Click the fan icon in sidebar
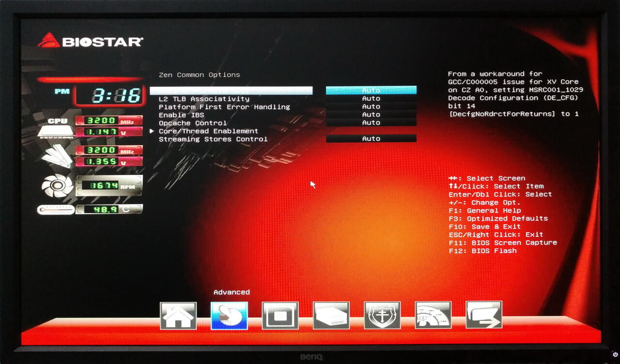The image size is (620, 364). [57, 186]
